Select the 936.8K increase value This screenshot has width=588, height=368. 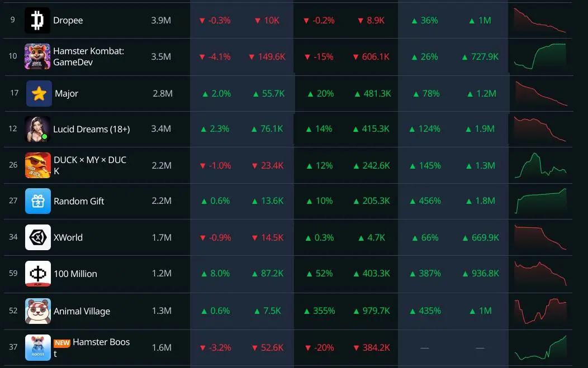click(481, 274)
